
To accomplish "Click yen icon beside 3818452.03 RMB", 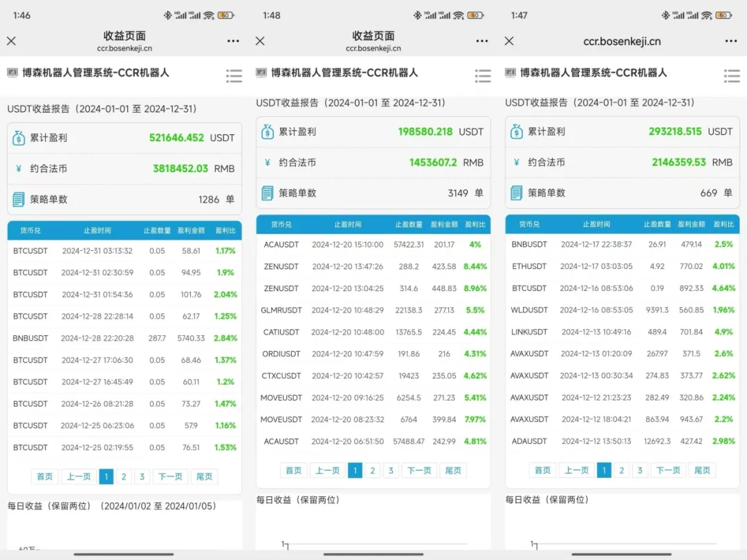I will 19,169.
